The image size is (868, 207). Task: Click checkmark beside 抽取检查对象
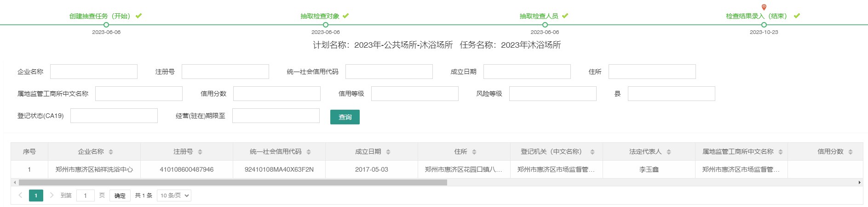pos(345,16)
